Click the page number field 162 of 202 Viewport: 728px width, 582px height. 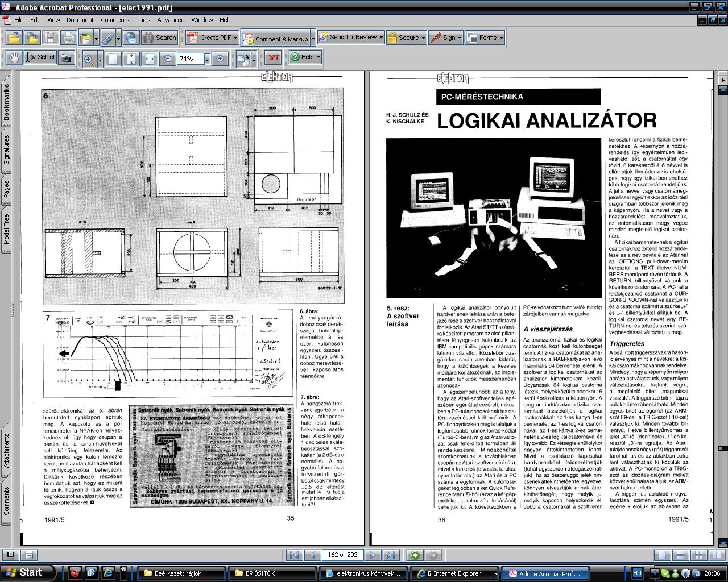pyautogui.click(x=342, y=555)
